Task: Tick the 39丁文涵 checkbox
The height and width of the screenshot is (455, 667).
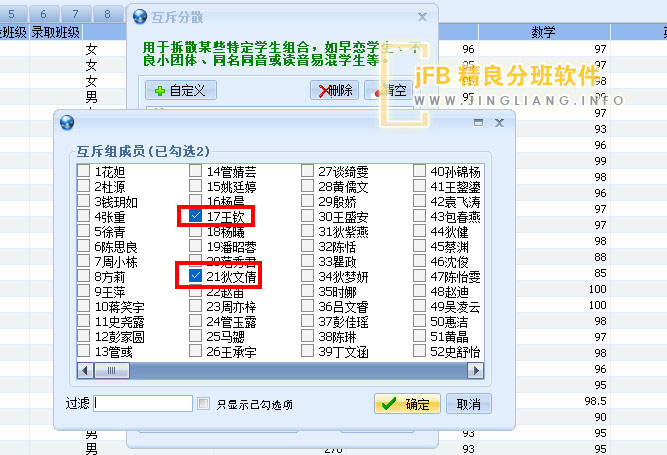Action: [307, 351]
